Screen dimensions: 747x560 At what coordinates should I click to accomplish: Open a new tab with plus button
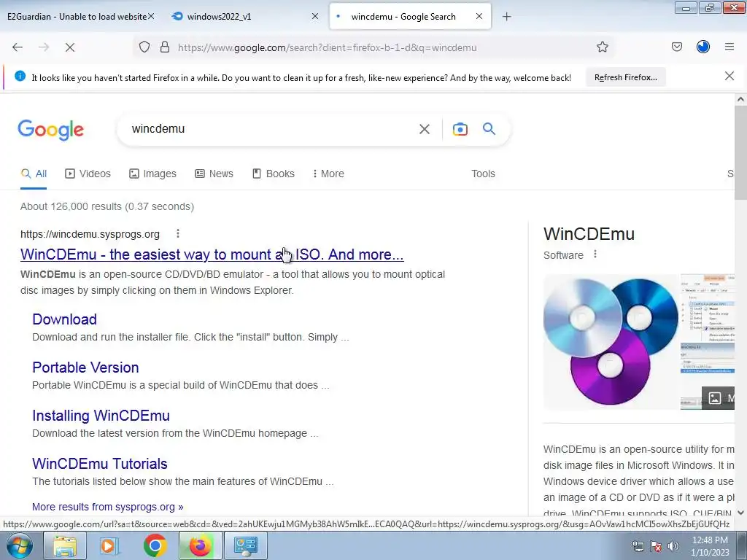click(x=506, y=17)
